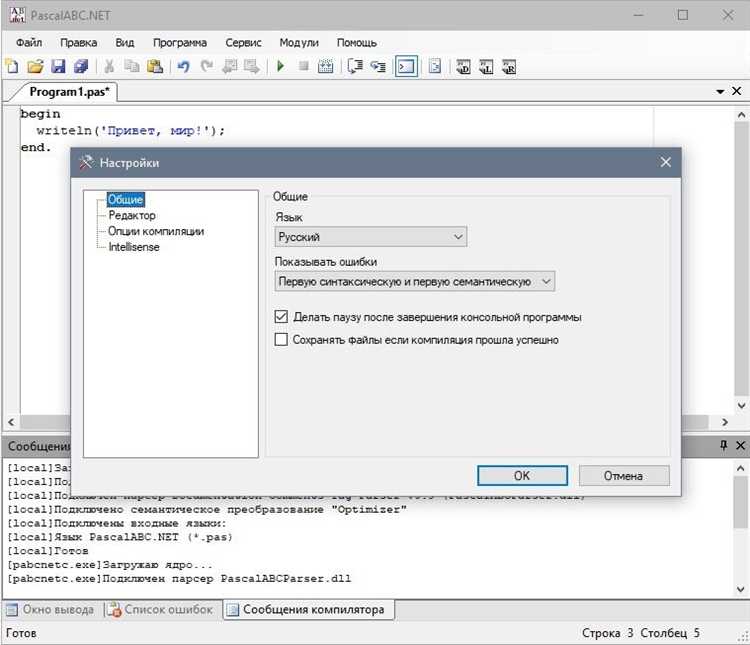The width and height of the screenshot is (750, 645).
Task: Click the document page toolbar icon
Action: [x=435, y=67]
